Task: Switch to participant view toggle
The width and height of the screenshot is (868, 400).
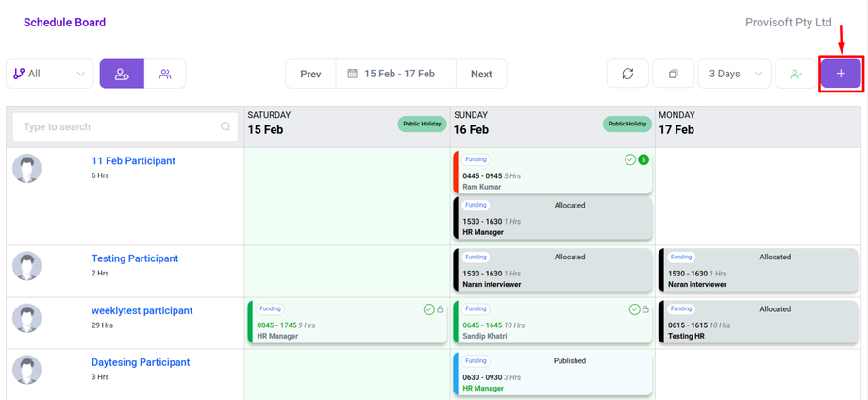Action: [x=122, y=74]
